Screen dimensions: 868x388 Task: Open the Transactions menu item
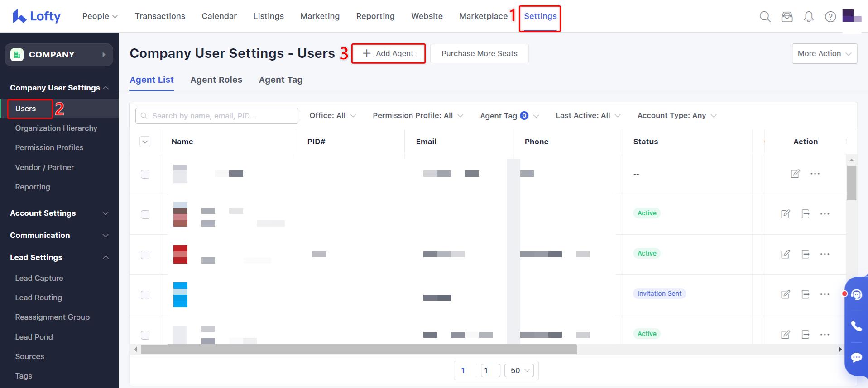tap(160, 16)
